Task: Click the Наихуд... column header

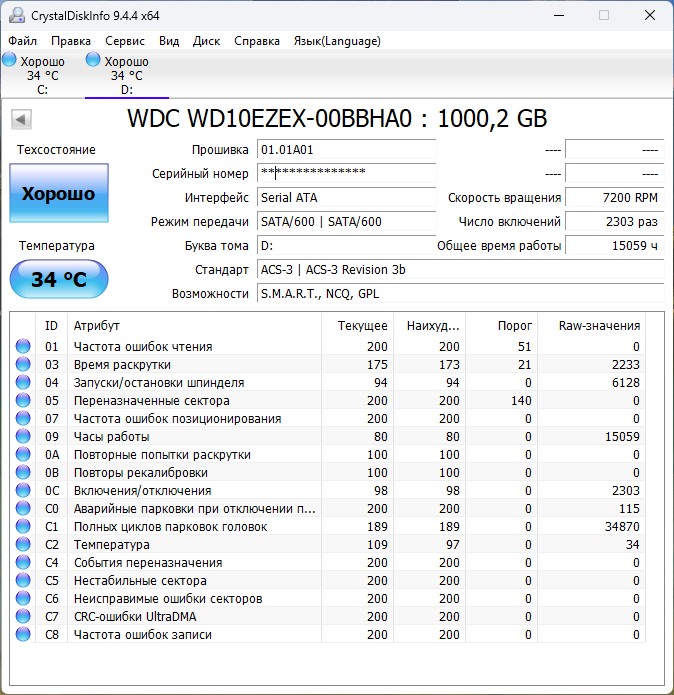Action: point(429,325)
